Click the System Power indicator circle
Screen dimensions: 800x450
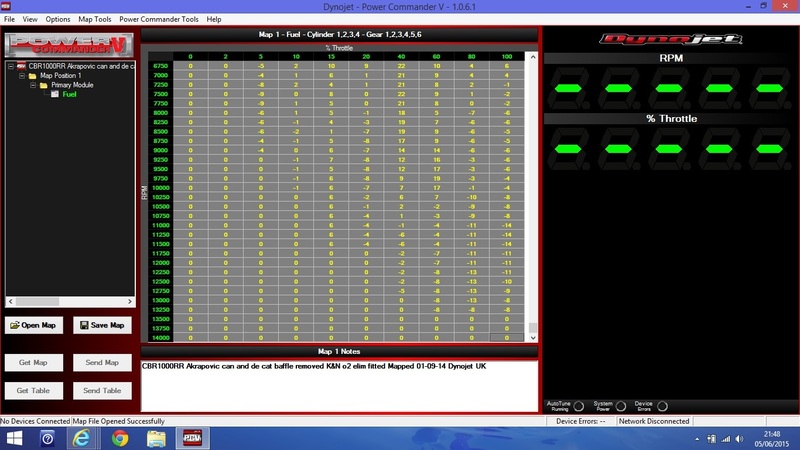coord(620,406)
